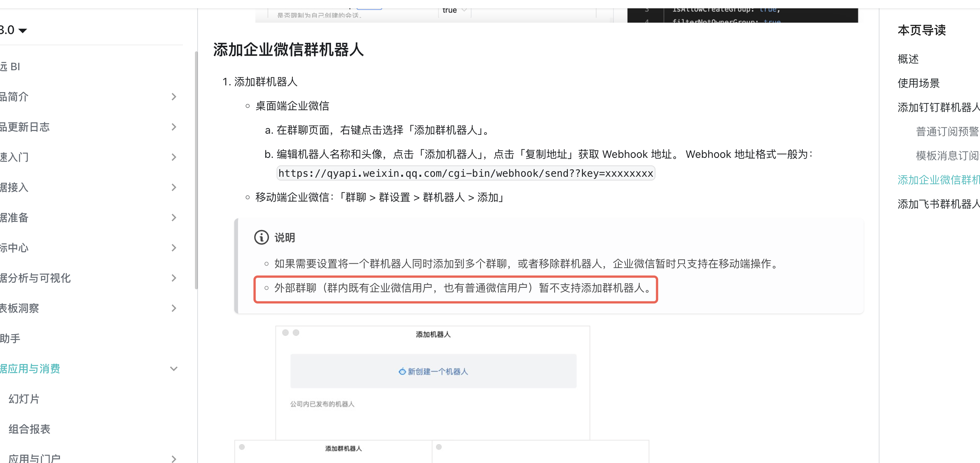Open the true dropdown in the table
980x463 pixels.
tap(455, 10)
